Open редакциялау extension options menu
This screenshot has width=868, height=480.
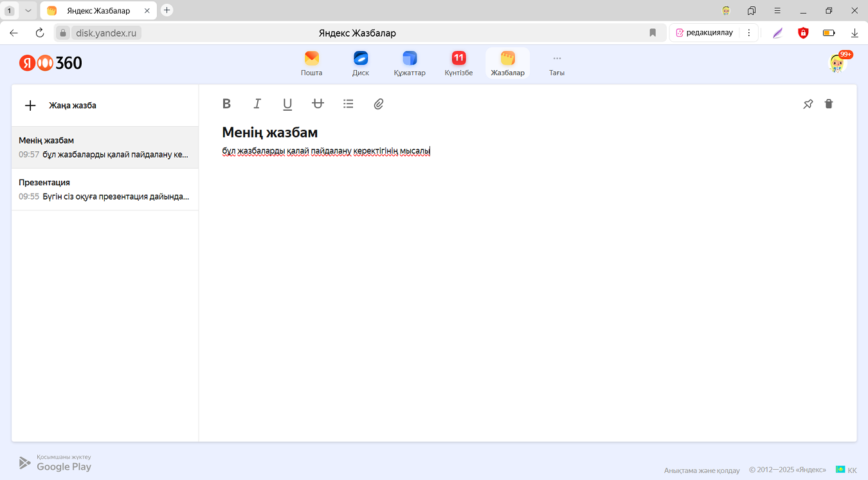pos(748,33)
